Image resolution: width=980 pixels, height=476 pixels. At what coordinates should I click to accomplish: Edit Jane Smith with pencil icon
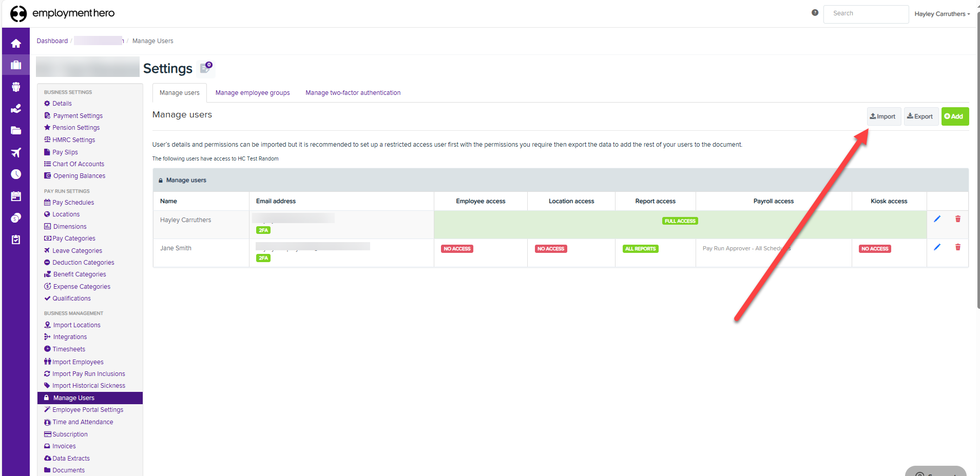tap(937, 247)
